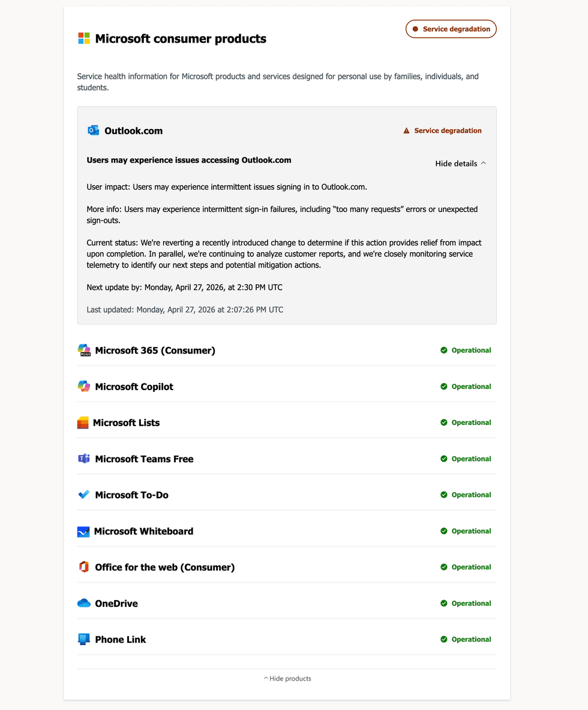Click the Service degradation badge at top
This screenshot has width=588, height=710.
pyautogui.click(x=451, y=29)
